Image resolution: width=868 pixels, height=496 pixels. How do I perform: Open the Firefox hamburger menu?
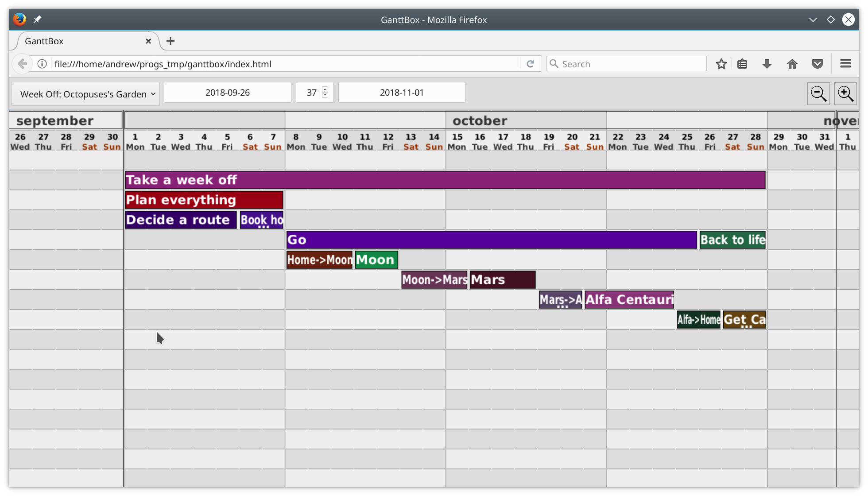click(845, 64)
